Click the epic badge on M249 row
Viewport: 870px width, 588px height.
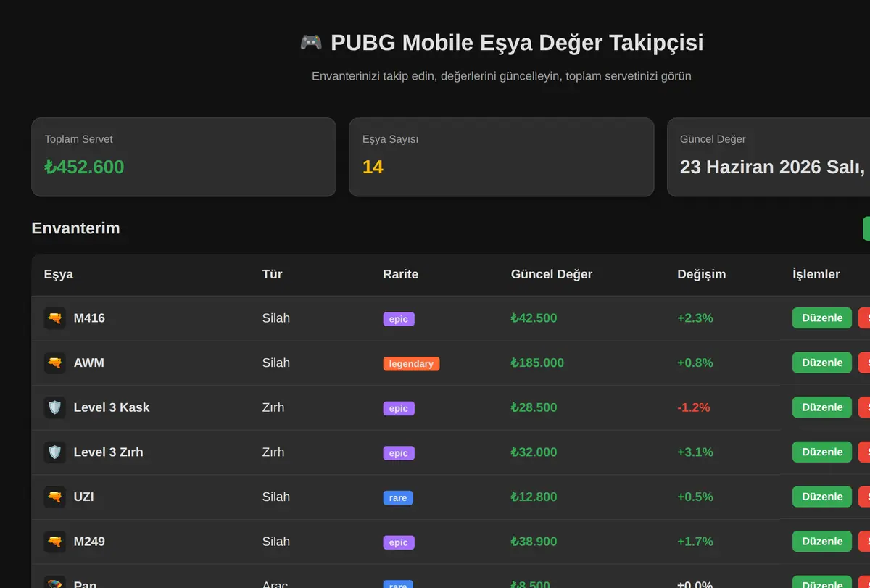pyautogui.click(x=399, y=542)
